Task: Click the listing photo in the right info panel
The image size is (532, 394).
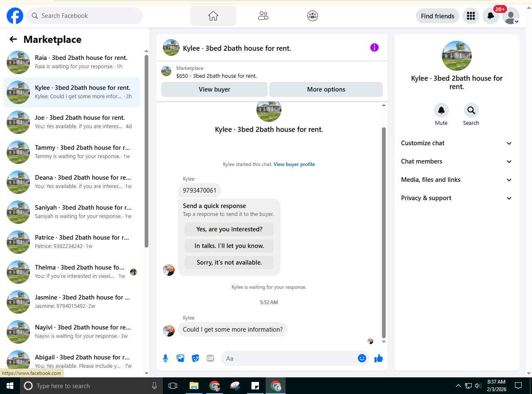Action: click(x=457, y=56)
